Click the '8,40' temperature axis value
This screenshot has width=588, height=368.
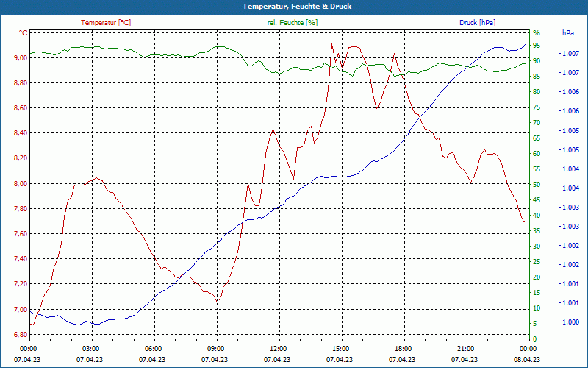(21, 133)
